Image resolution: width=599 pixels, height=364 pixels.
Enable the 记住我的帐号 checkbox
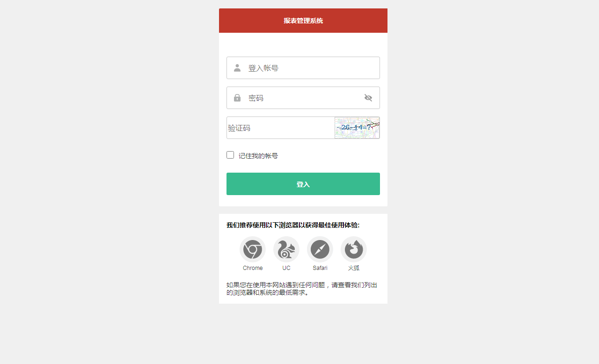point(230,155)
